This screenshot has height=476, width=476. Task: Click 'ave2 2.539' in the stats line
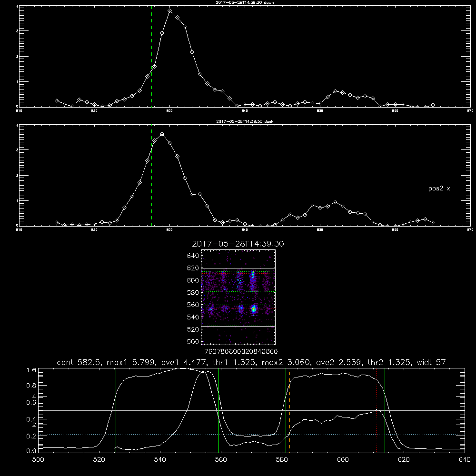click(x=339, y=362)
